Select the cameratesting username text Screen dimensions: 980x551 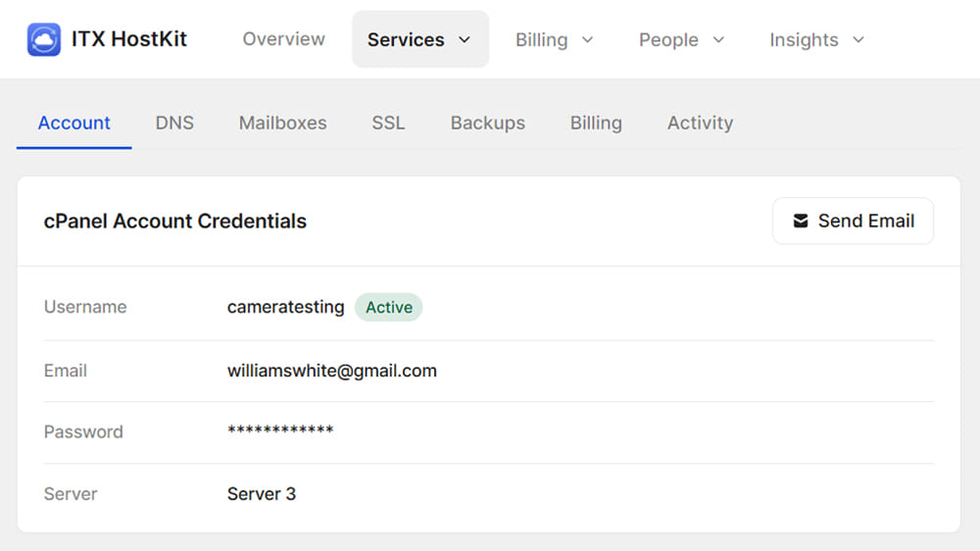tap(285, 307)
